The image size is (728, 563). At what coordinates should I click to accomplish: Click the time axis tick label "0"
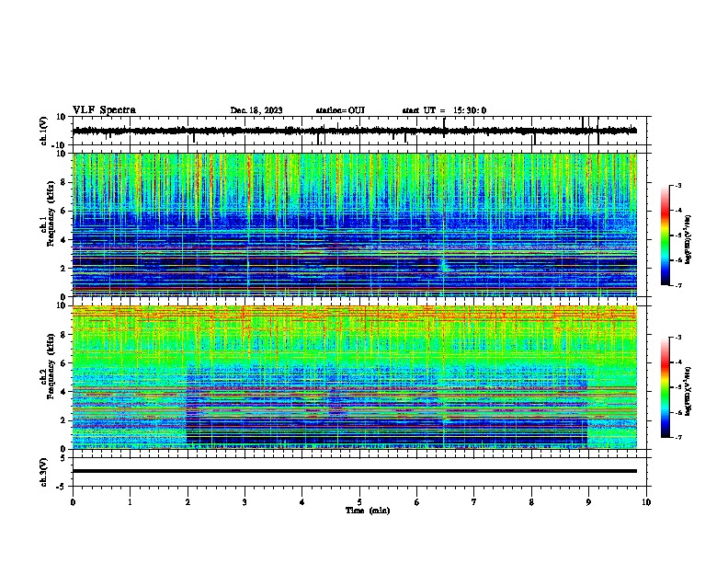tap(73, 502)
